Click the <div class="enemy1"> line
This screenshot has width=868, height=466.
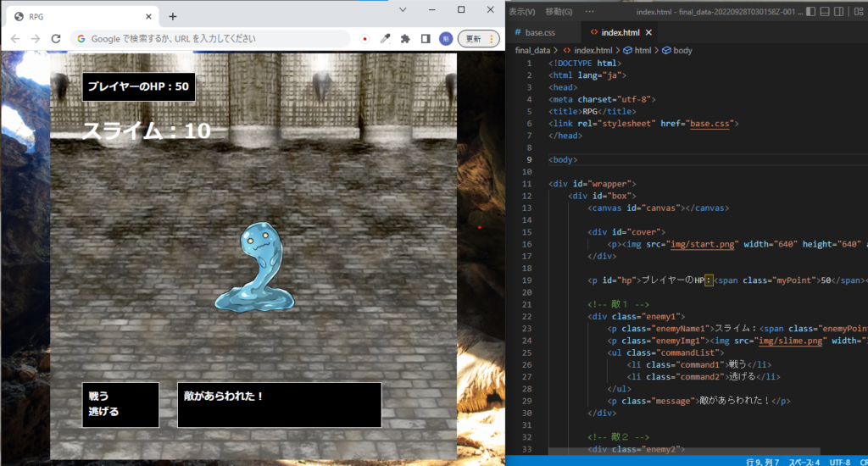pyautogui.click(x=636, y=317)
